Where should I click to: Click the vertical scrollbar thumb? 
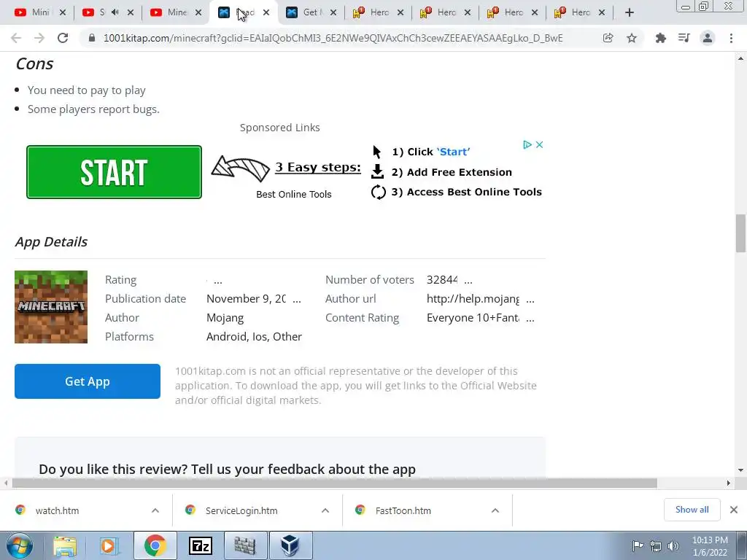740,233
